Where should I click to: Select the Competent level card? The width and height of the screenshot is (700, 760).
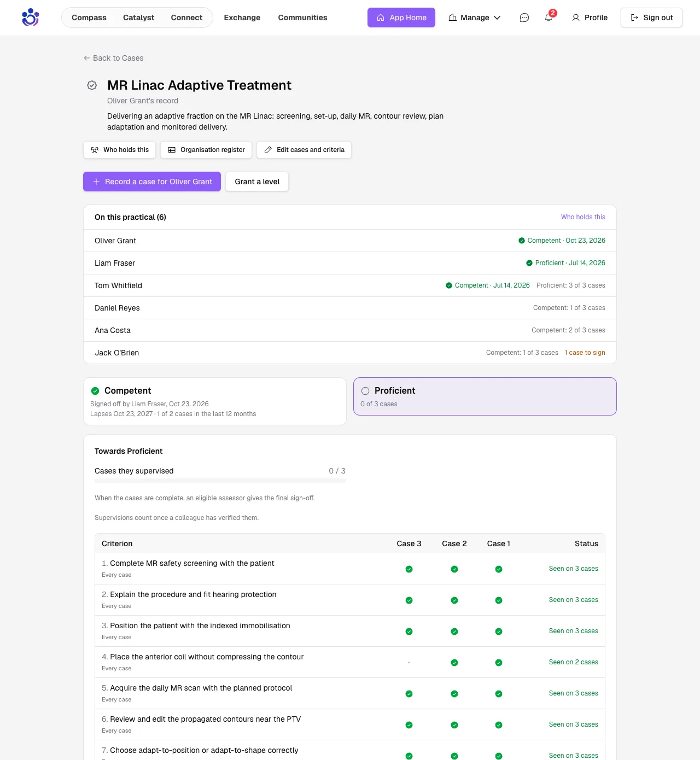[215, 401]
